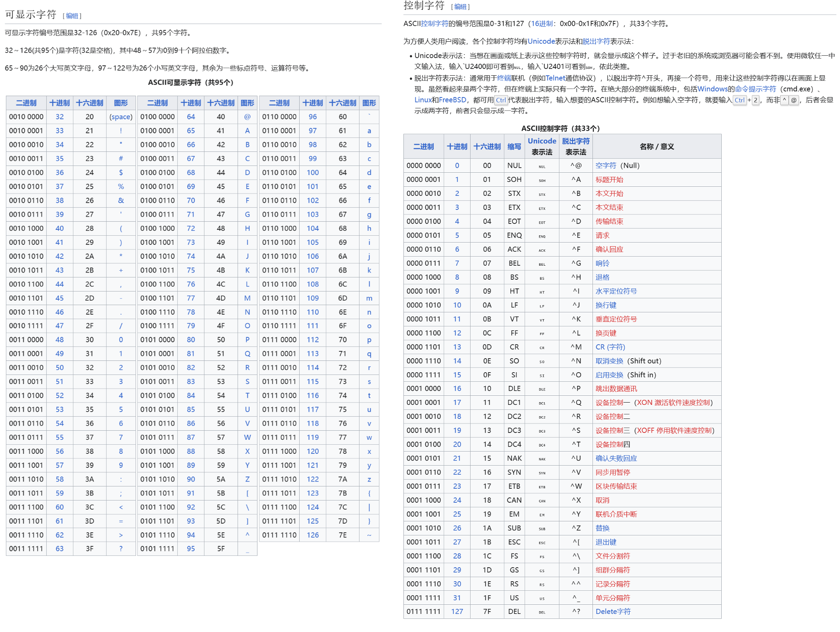Click lowercase z in the 图形 column
This screenshot has height=632, width=840.
point(369,479)
